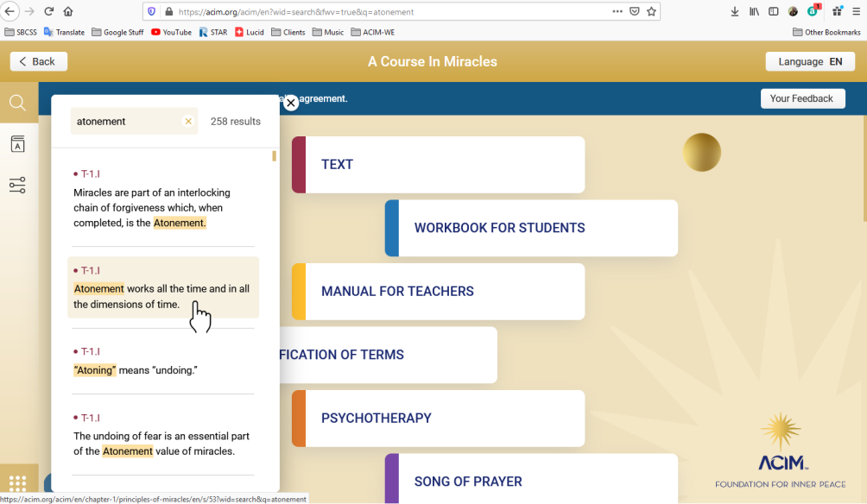Open the Psychotherapy section
Viewport: 867px width, 504px height.
pyautogui.click(x=438, y=419)
